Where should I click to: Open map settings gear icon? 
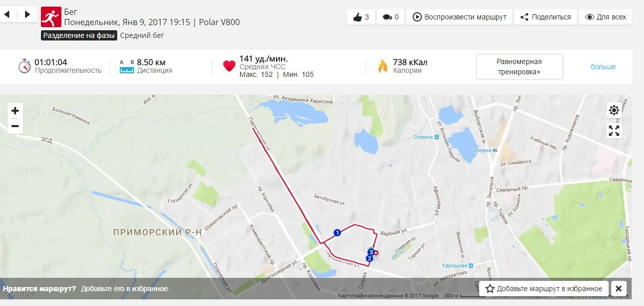tap(614, 110)
